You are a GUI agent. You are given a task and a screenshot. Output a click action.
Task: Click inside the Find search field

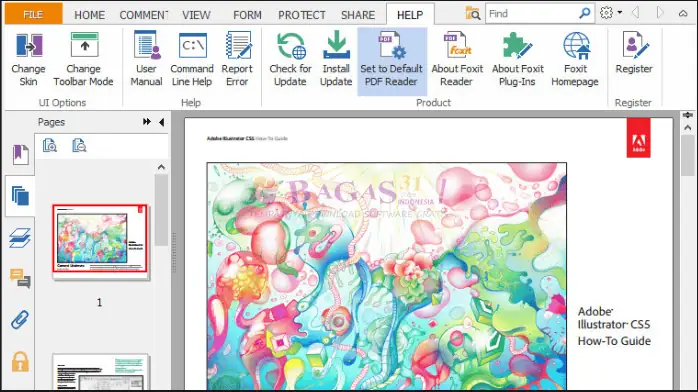532,14
